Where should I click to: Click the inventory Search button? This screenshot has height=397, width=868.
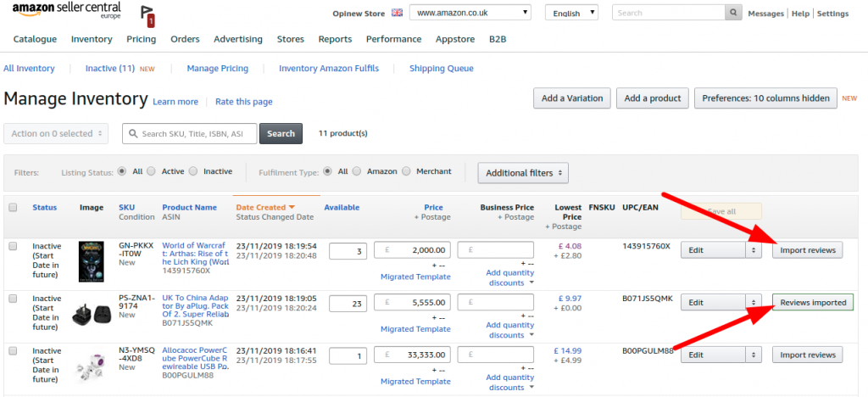tap(281, 133)
